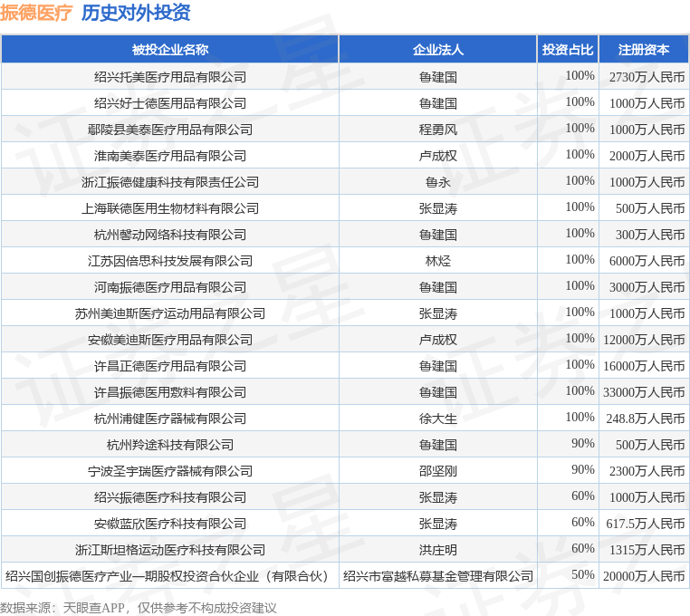Click legal person 邵坚刚
The image size is (690, 616).
pyautogui.click(x=438, y=471)
